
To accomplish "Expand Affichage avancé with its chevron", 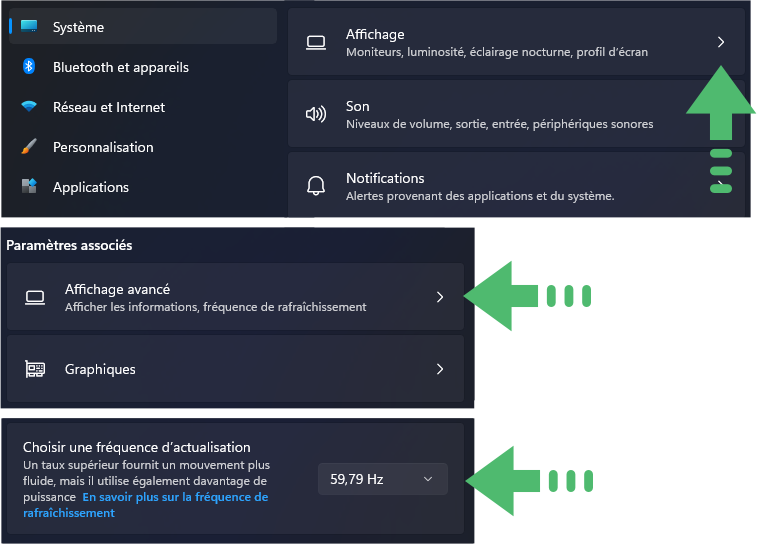I will pyautogui.click(x=440, y=297).
